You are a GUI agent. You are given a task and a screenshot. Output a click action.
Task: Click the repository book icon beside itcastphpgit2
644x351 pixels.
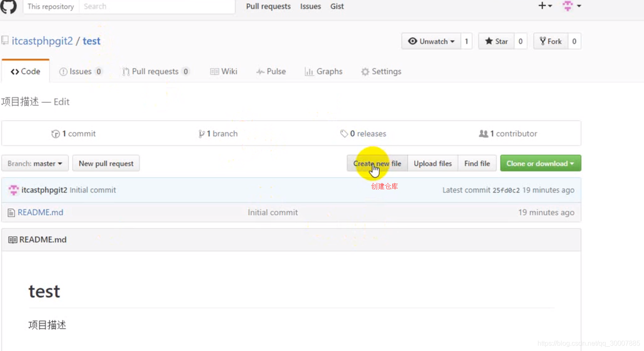pyautogui.click(x=5, y=41)
